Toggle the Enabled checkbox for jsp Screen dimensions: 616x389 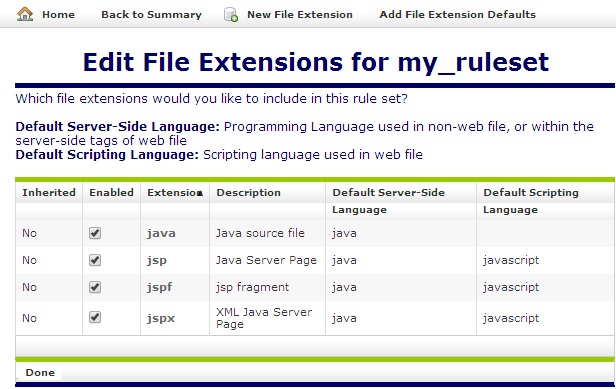[x=95, y=260]
